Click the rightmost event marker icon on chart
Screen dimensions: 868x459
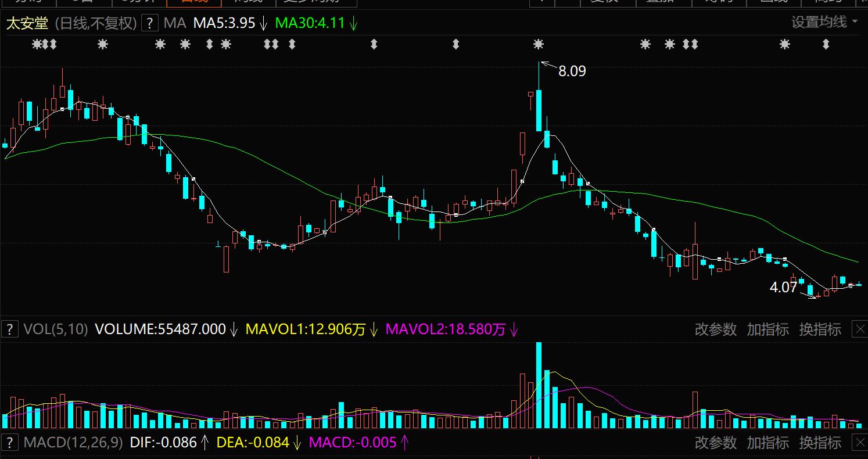[826, 44]
